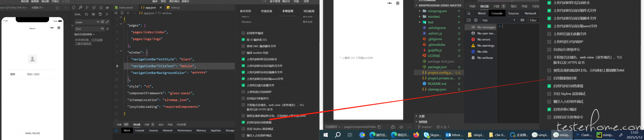The width and height of the screenshot is (644, 140).
Task: Toggle Match Case in the route search box
Action: pos(98,22)
